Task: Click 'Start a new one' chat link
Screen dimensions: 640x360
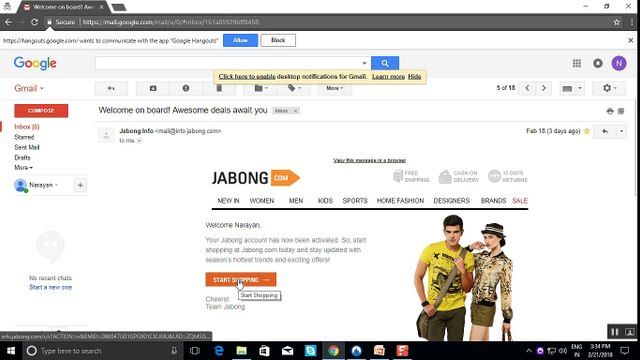Action: click(x=51, y=287)
